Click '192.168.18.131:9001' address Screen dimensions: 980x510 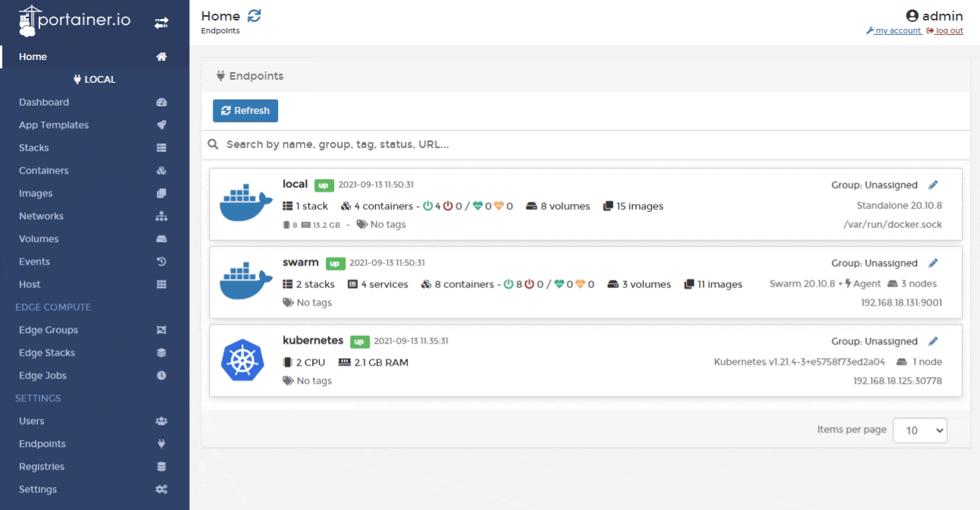point(899,303)
